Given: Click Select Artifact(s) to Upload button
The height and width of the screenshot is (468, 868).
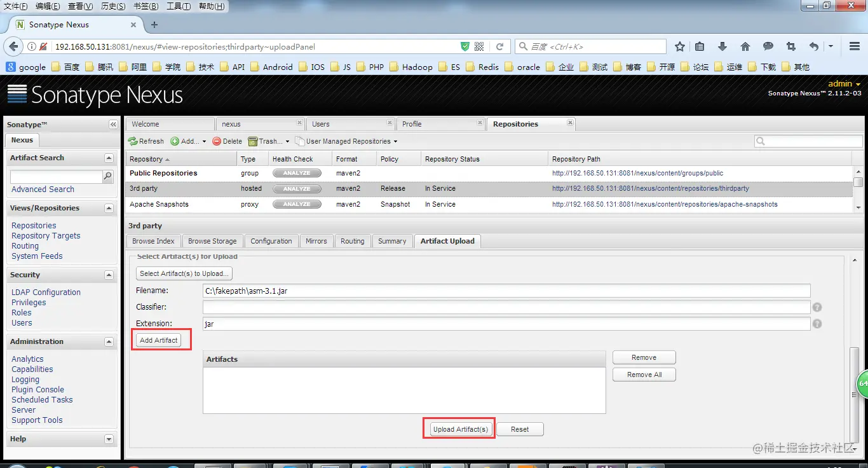Looking at the screenshot, I should click(x=184, y=273).
